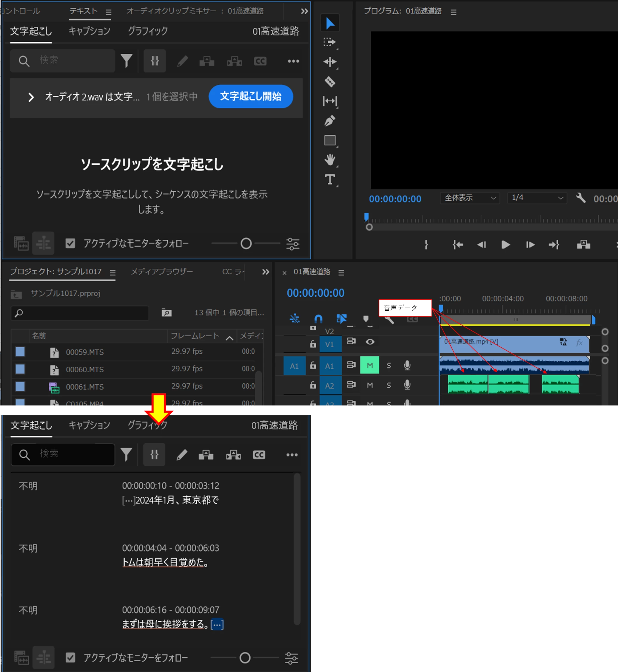Click the Play button in Program monitor
618x672 pixels.
point(505,244)
